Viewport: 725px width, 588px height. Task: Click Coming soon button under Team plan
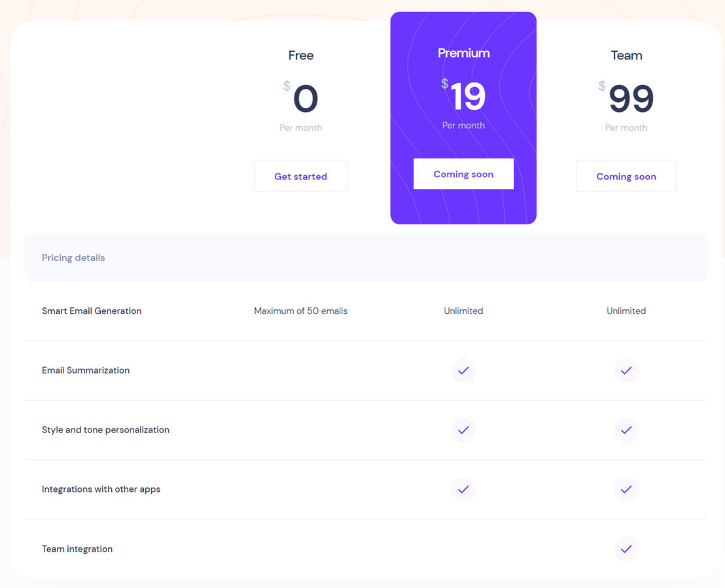point(626,176)
